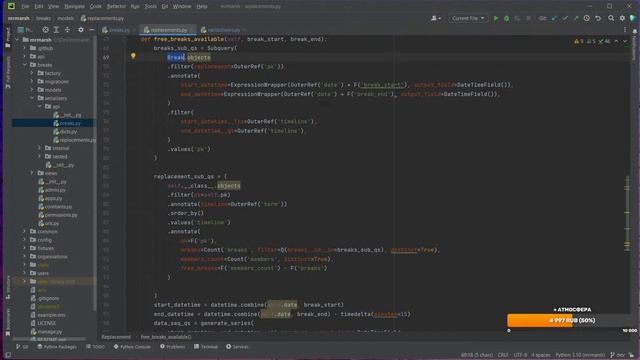
Task: Switch to breaks.py editor tab
Action: click(119, 30)
